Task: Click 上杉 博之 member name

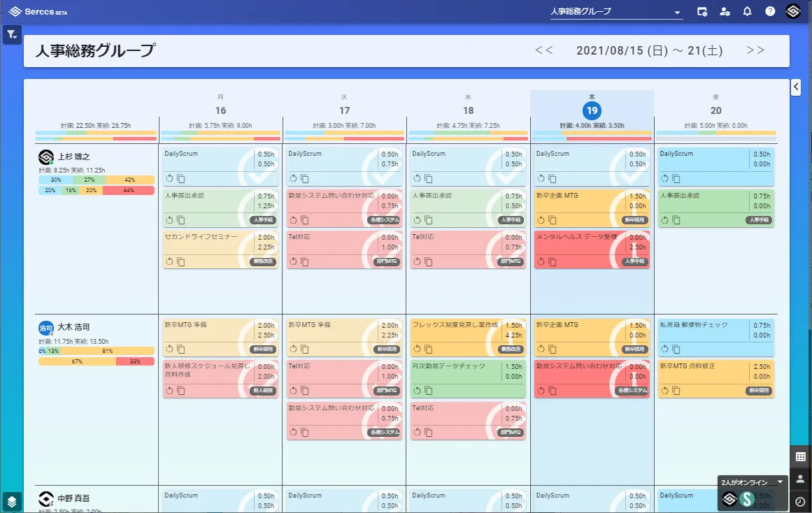Action: click(x=73, y=157)
